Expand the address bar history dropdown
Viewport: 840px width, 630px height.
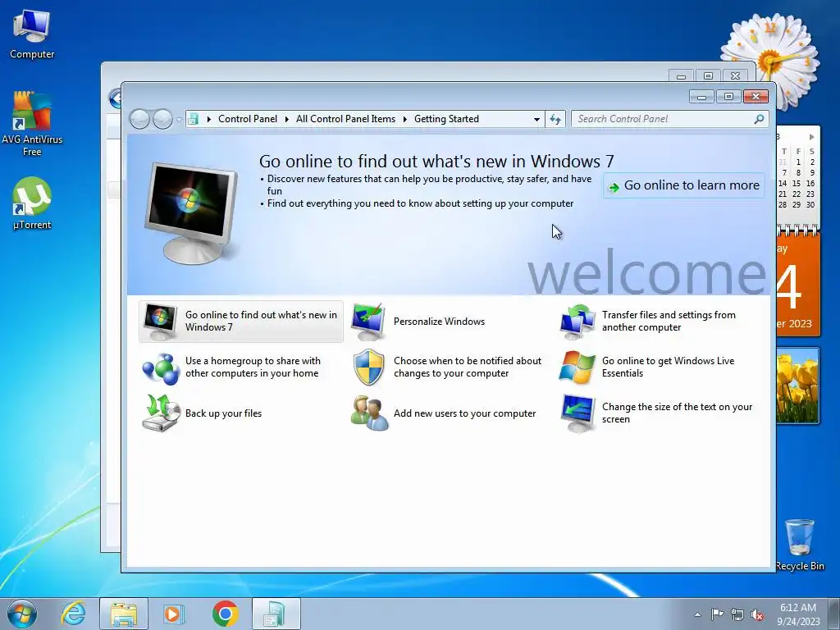click(x=536, y=120)
